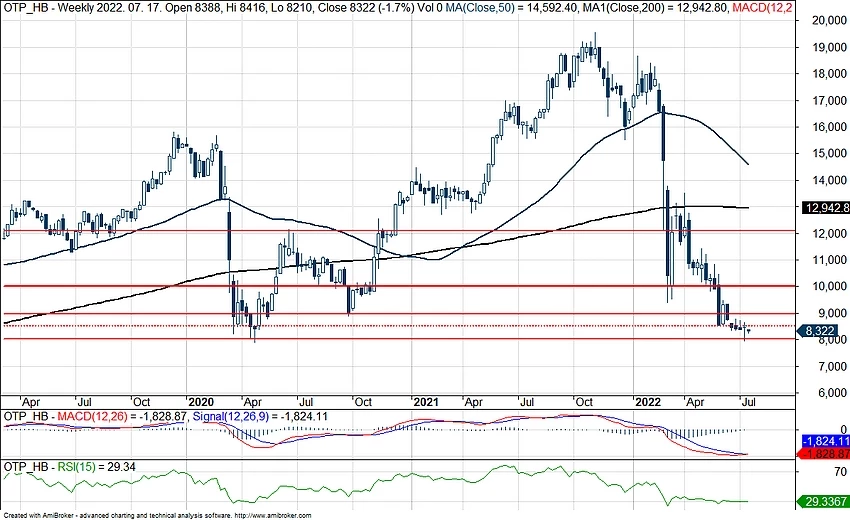This screenshot has height=520, width=850.
Task: Click the Apr label right after 2021
Action: (x=473, y=402)
